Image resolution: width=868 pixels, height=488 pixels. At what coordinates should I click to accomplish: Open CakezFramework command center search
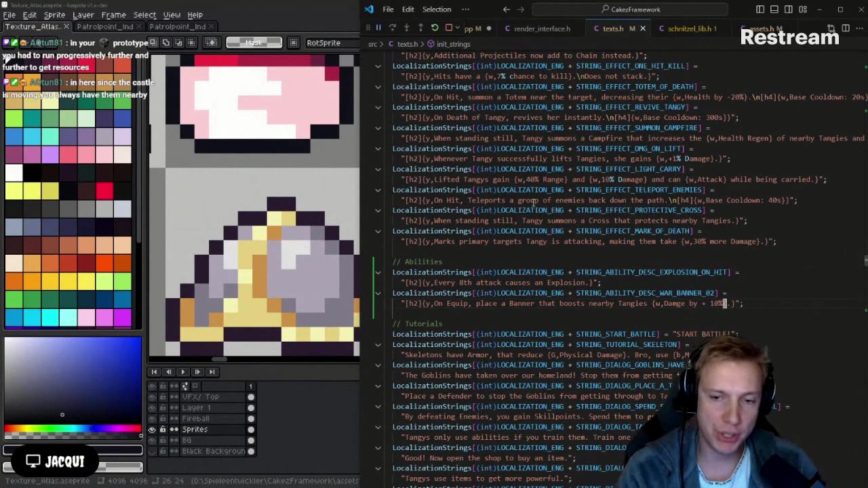[630, 9]
